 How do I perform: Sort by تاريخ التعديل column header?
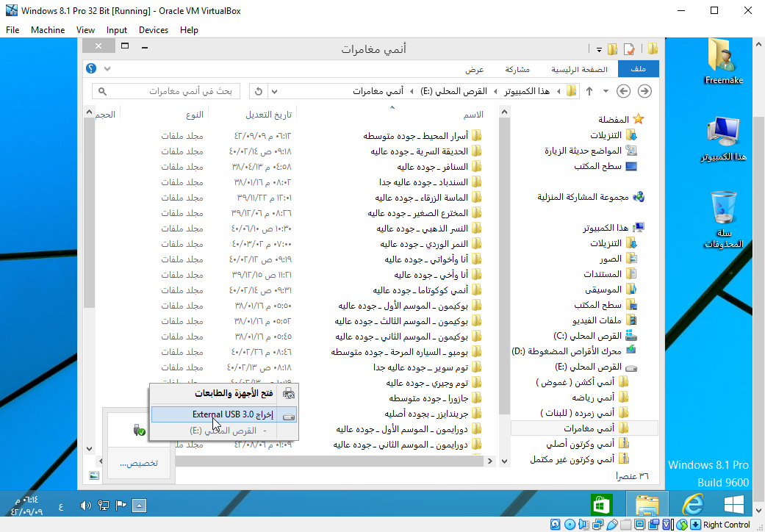click(268, 115)
